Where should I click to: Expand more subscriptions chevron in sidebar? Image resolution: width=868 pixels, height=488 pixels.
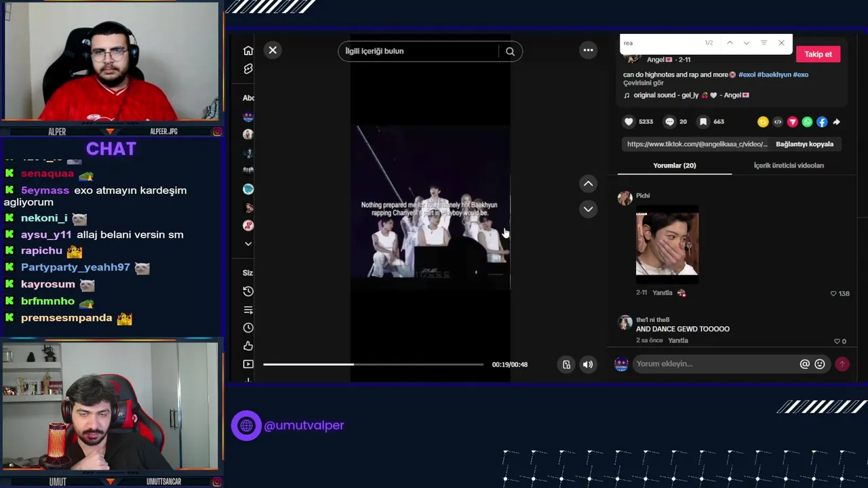click(x=248, y=244)
